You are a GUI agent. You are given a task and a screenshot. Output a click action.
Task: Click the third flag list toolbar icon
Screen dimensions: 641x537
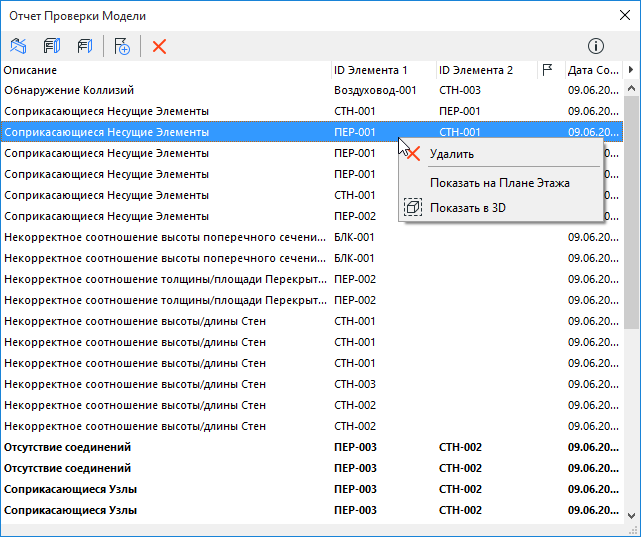coord(85,46)
